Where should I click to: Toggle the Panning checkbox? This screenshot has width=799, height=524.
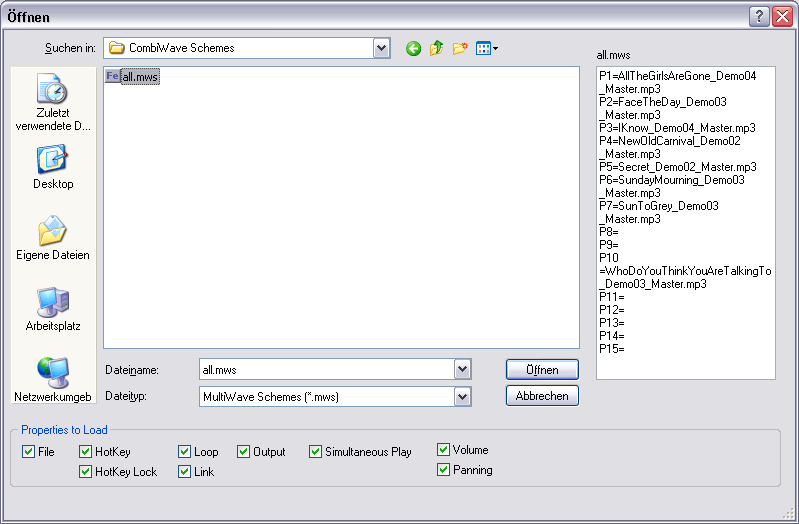444,470
